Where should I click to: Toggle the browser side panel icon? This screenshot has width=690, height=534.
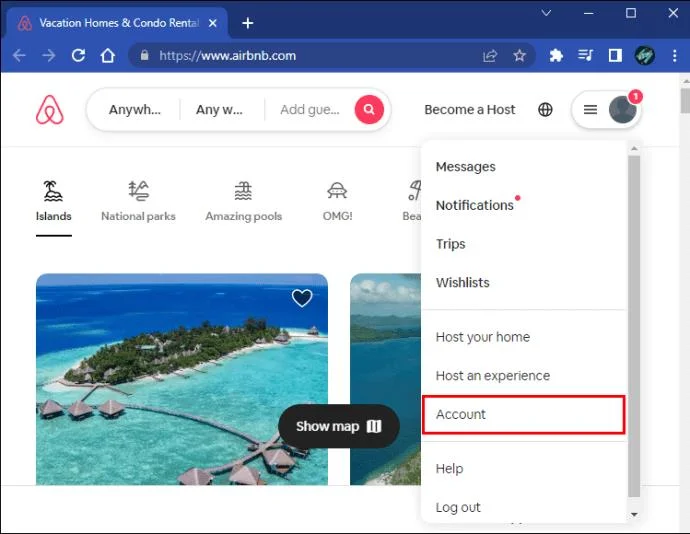pos(615,55)
